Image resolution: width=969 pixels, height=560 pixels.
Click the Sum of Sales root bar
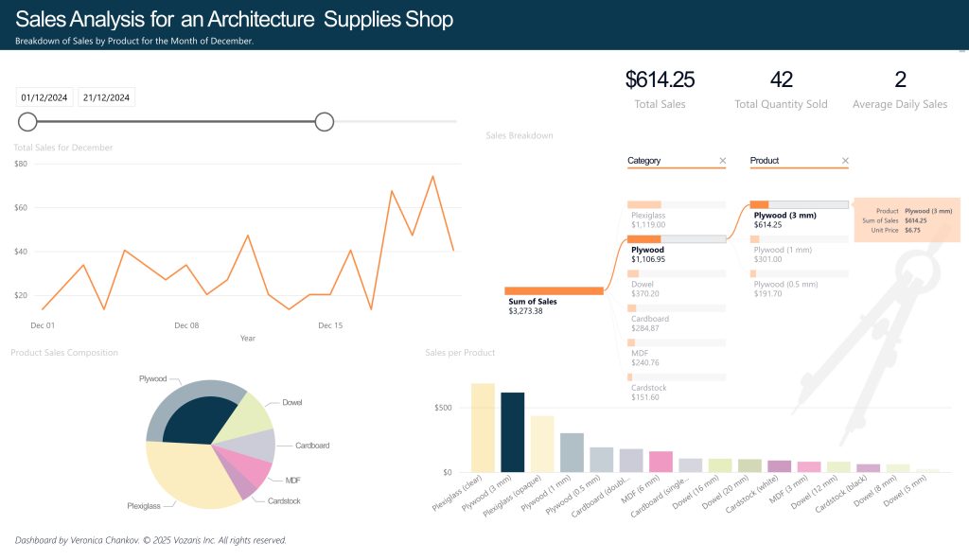click(554, 290)
